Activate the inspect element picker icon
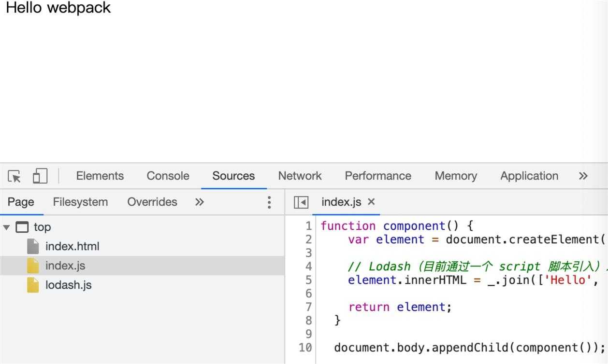This screenshot has height=364, width=608. (x=14, y=176)
